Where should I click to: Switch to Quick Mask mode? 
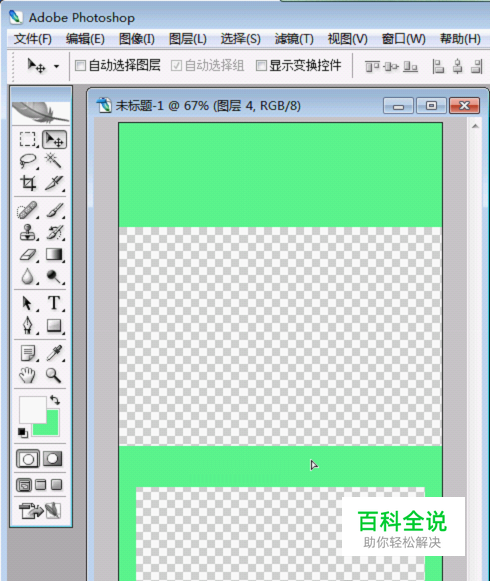pos(53,459)
